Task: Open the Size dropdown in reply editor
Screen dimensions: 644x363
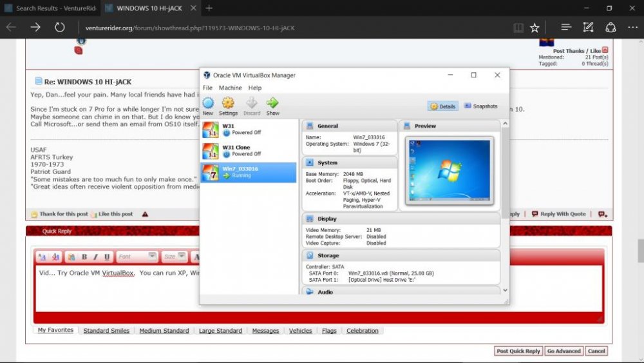Action: click(174, 257)
